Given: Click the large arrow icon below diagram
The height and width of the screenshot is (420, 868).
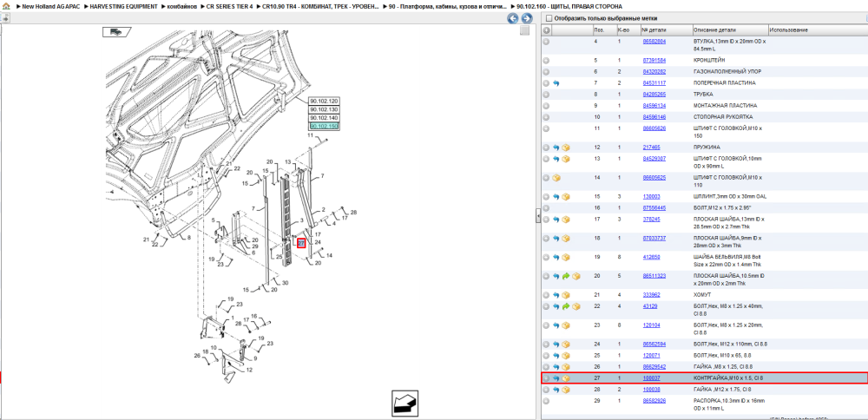Looking at the screenshot, I should click(404, 403).
